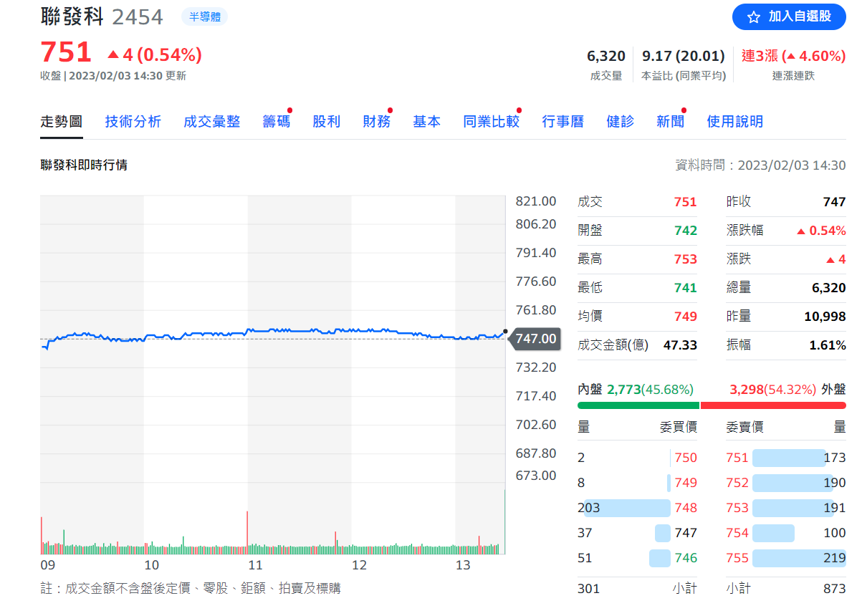Click the 673.00 bottom price axis label
This screenshot has height=616, width=862.
click(x=536, y=476)
